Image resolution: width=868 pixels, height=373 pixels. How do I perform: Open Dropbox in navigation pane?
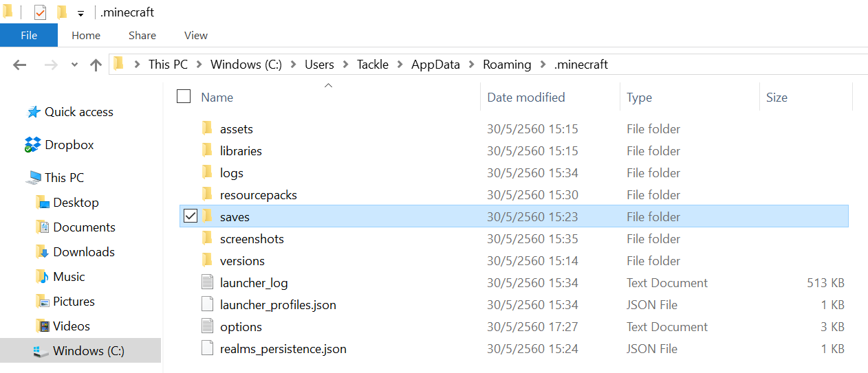click(69, 145)
